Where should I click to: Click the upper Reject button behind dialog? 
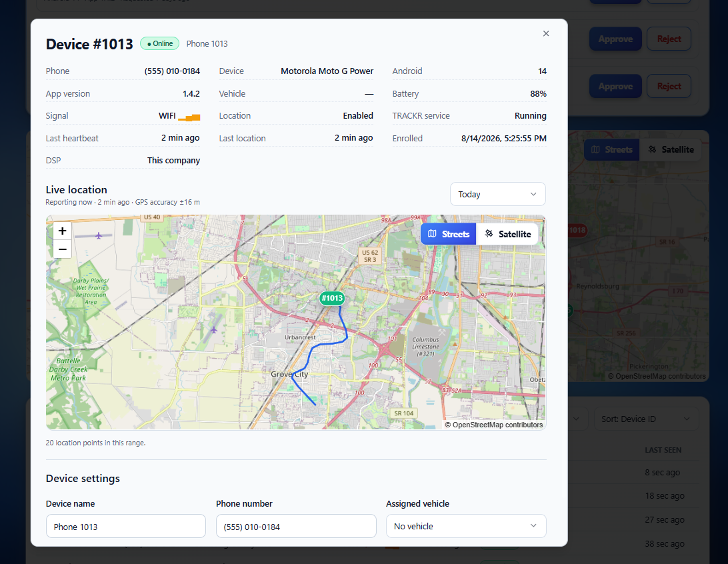pos(669,39)
